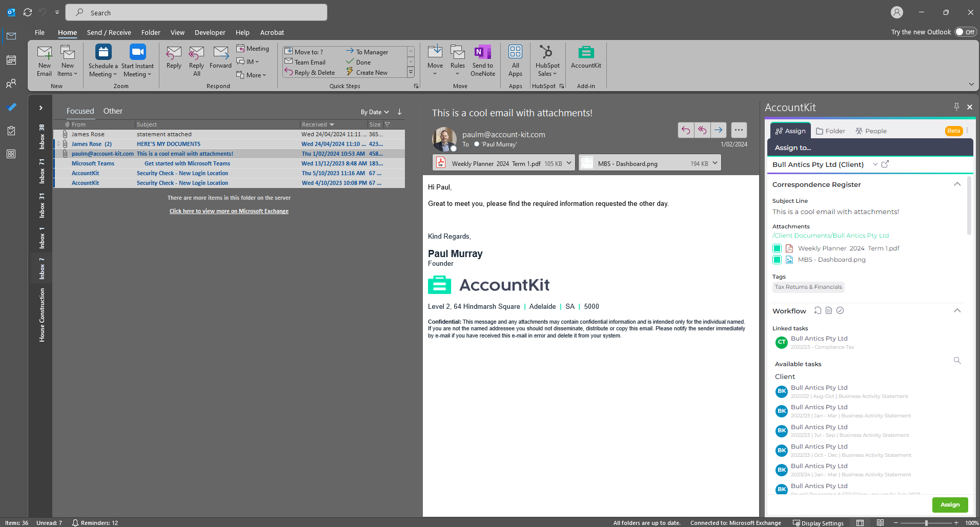Image resolution: width=980 pixels, height=527 pixels.
Task: Click the Reply & Delete quick step
Action: (x=310, y=73)
